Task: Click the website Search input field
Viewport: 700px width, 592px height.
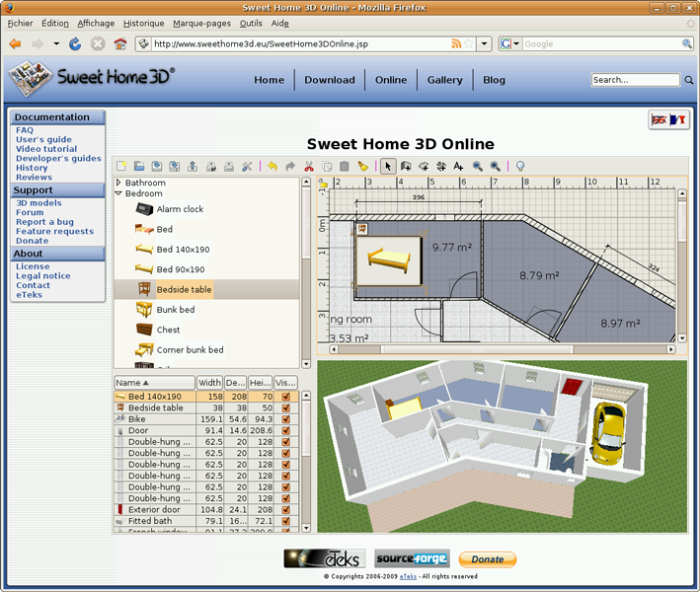Action: (635, 80)
